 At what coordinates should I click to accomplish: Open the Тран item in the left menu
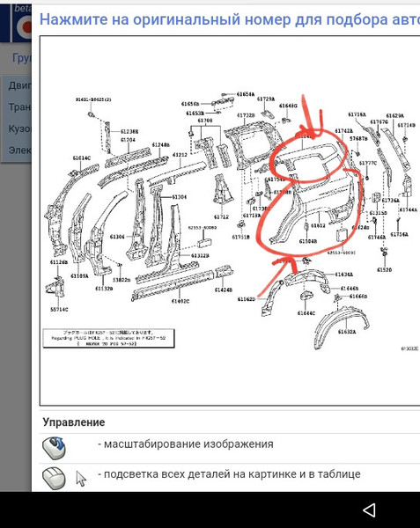(x=19, y=107)
